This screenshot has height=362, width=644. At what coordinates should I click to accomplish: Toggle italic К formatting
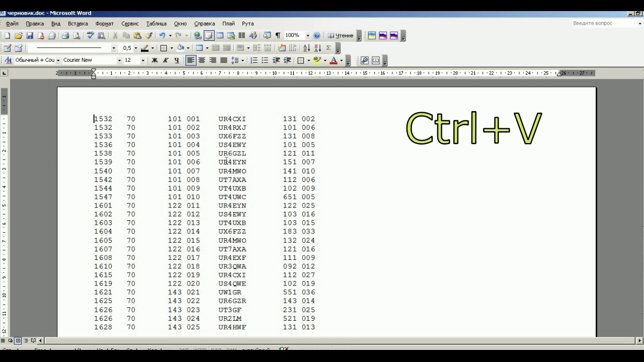click(166, 60)
